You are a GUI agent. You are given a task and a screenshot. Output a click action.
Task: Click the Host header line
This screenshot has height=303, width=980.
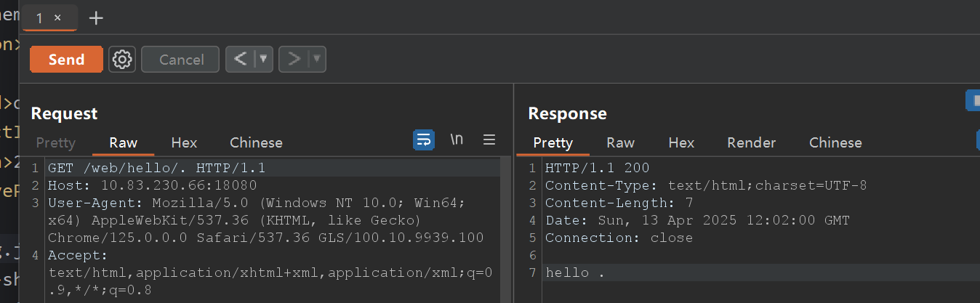[x=153, y=185]
